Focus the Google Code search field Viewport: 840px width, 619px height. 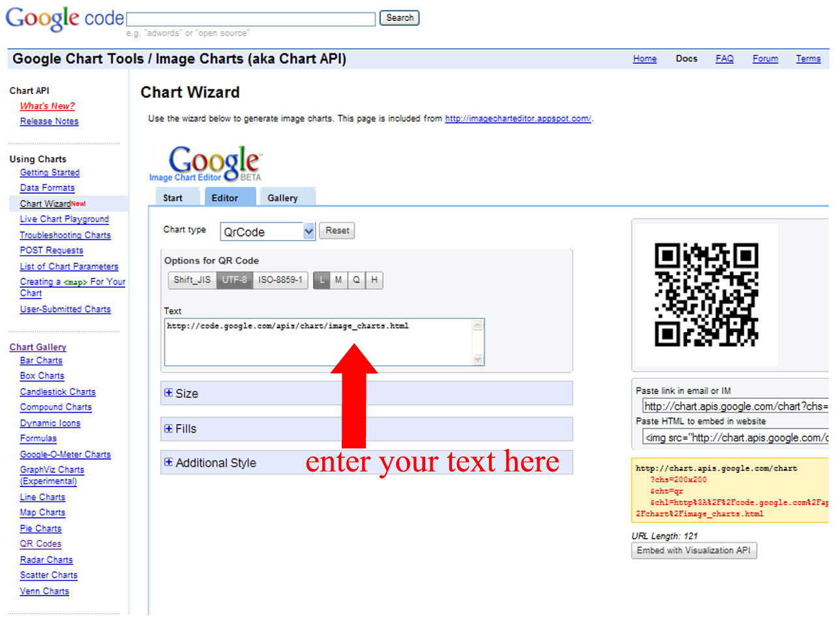[x=251, y=19]
